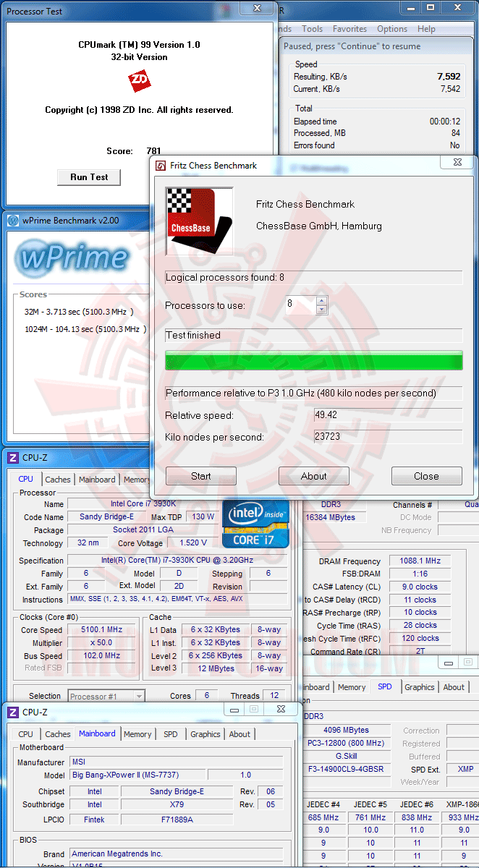
Task: Click the red ZD logo in Processor Test
Action: pyautogui.click(x=139, y=80)
